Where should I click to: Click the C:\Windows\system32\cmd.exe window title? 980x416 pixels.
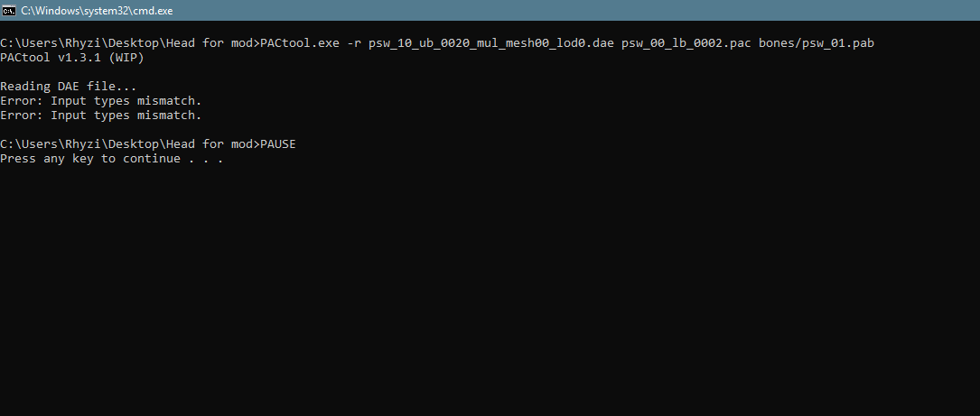97,10
